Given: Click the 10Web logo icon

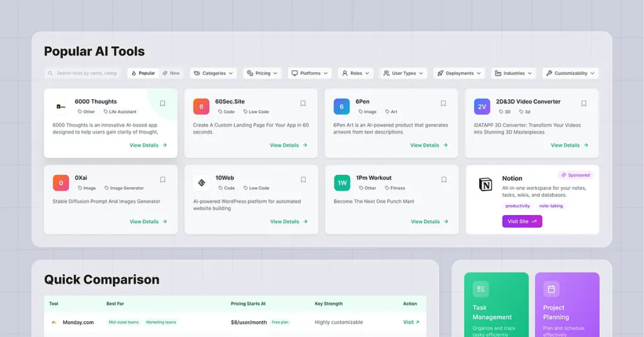Looking at the screenshot, I should [201, 182].
